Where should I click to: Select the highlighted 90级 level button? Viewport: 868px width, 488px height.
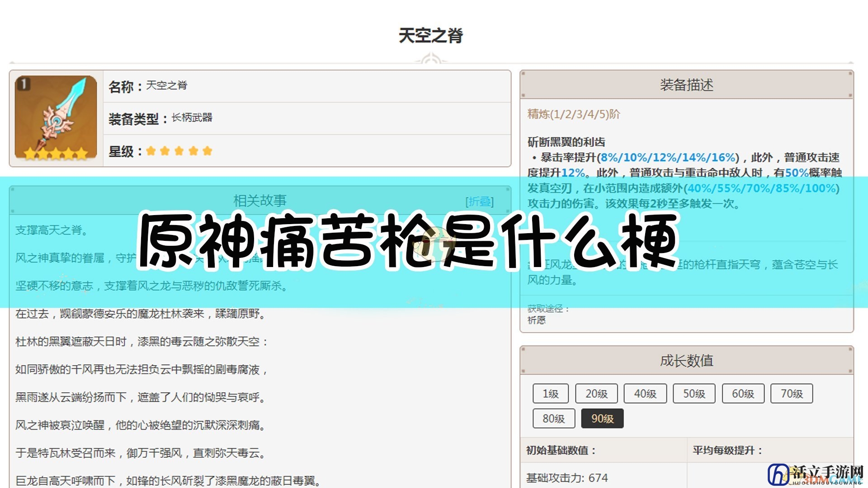(x=602, y=418)
